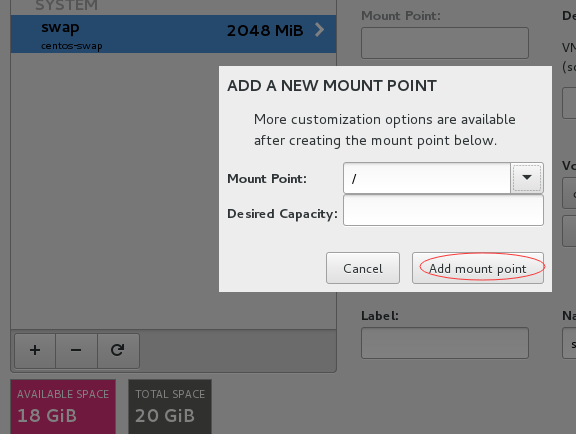
Task: Confirm with Add mount point button
Action: click(478, 268)
